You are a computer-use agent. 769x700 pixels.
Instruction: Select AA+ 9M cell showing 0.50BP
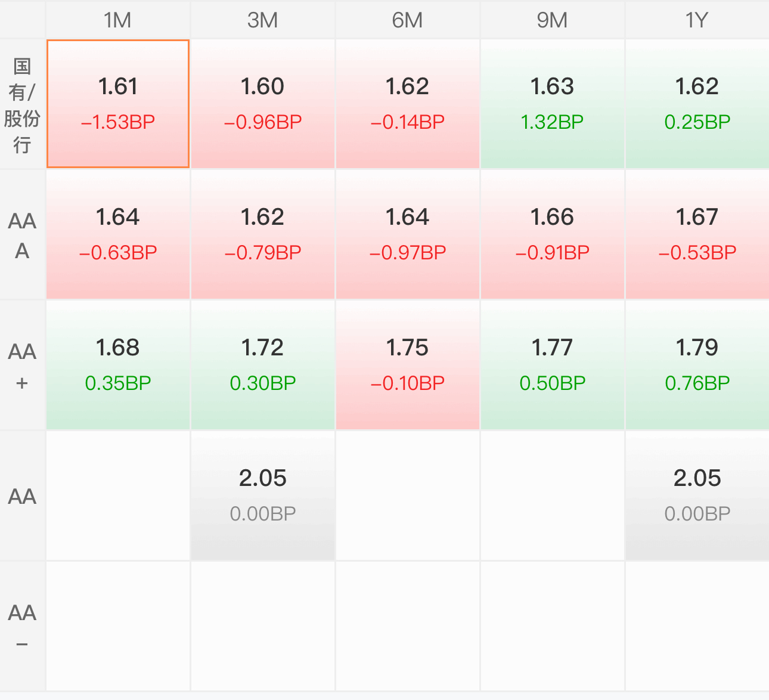click(x=553, y=366)
